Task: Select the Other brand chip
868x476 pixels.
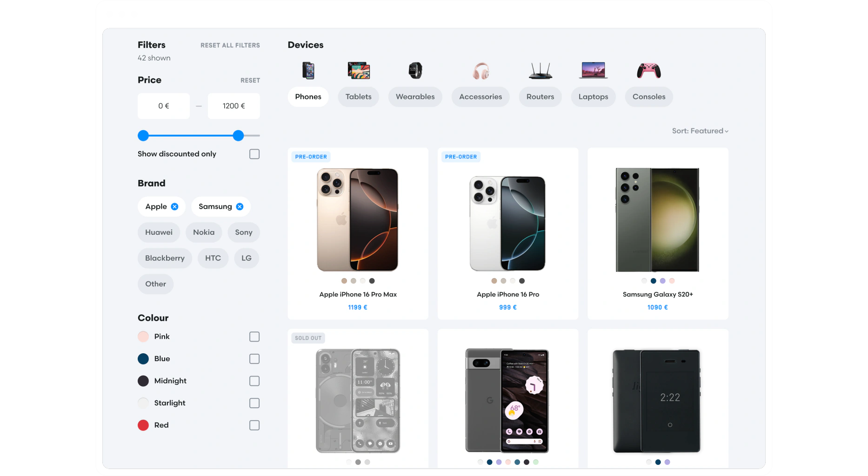Action: pyautogui.click(x=155, y=284)
